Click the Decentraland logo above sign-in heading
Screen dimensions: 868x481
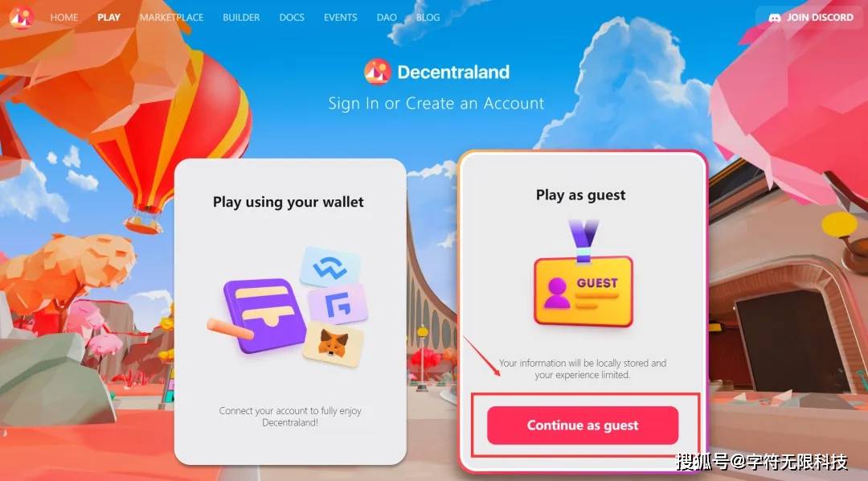(378, 72)
